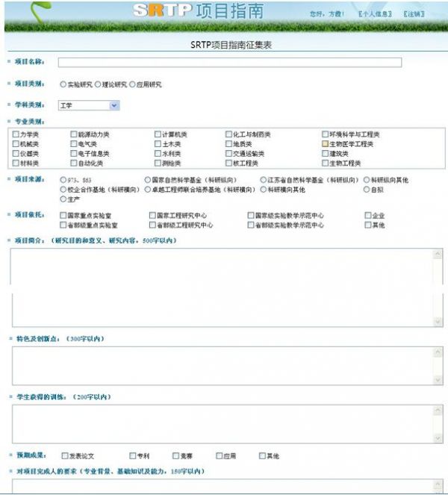Click the 特色及创新点 scrollbar down arrow
Screen dimensions: 448x495
point(438,379)
